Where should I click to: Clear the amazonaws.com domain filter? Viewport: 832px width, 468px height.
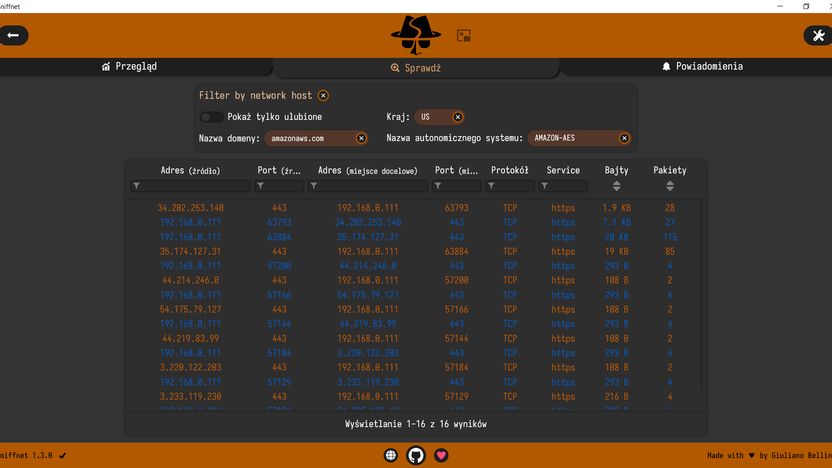[361, 138]
